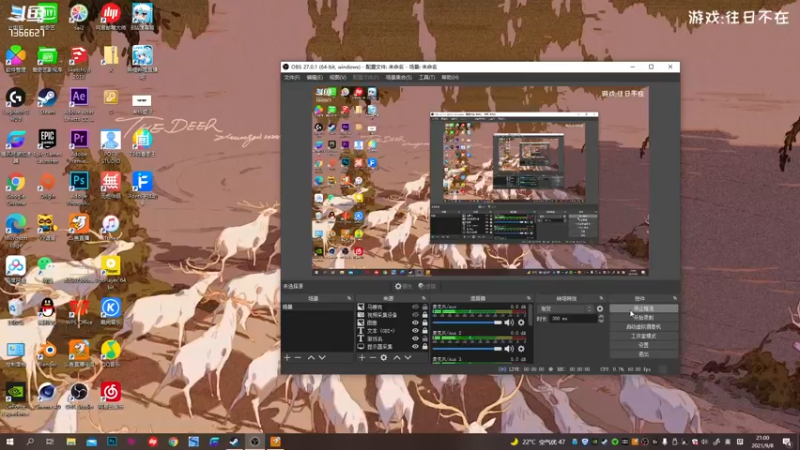Open the 帮助(H) menu in OBS
This screenshot has height=450, width=800.
[450, 78]
